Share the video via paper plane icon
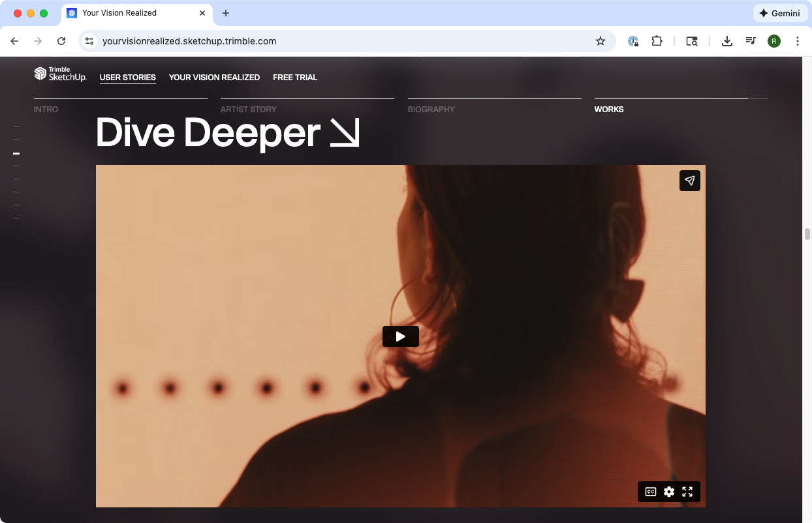812x523 pixels. coord(690,181)
